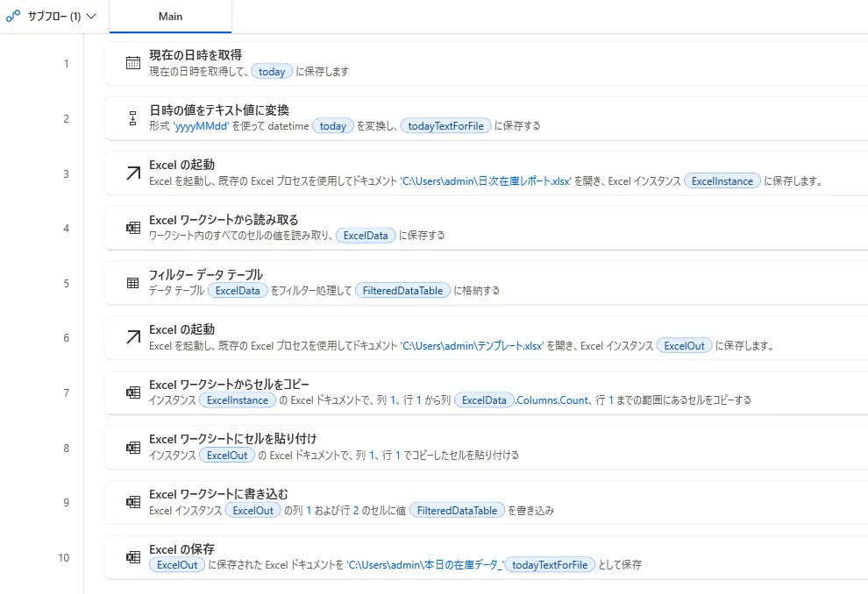The image size is (868, 594).
Task: Click the 日次在庫レポート.xlsx file path link
Action: pyautogui.click(x=487, y=181)
